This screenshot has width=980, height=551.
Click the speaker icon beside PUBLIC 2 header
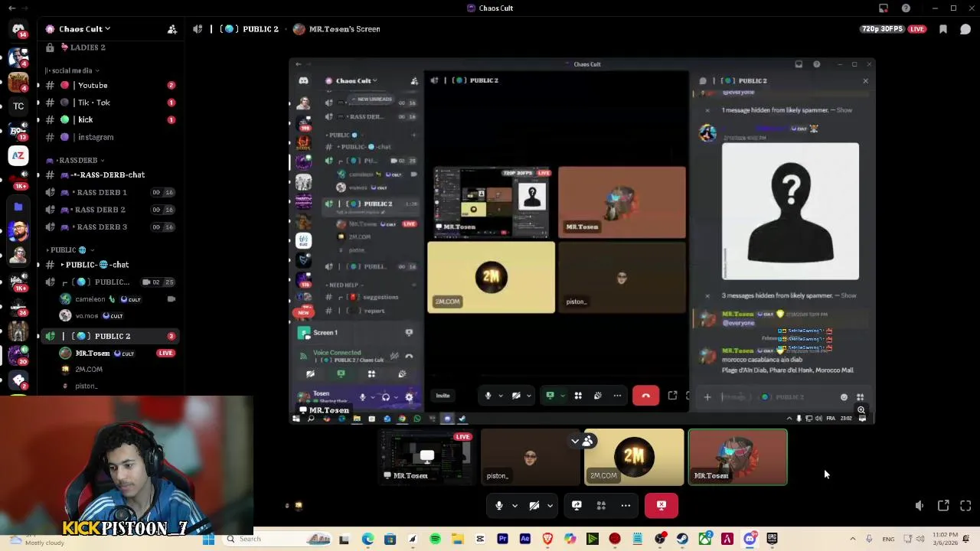point(198,29)
